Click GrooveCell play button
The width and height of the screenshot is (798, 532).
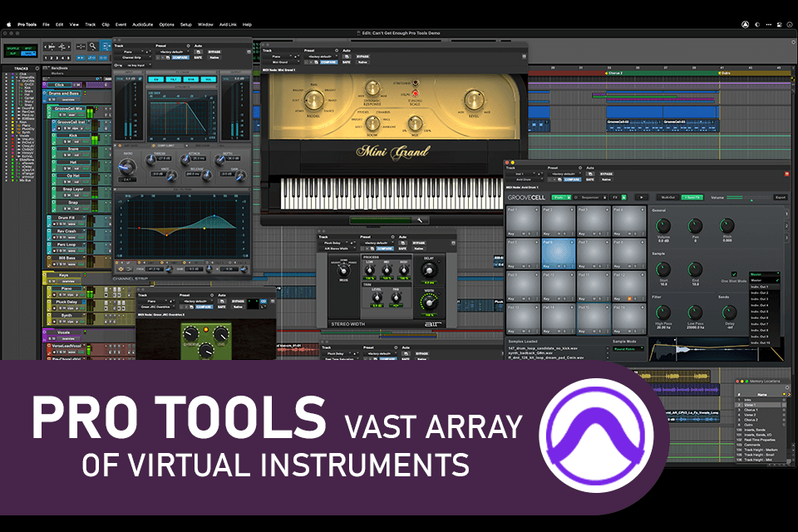641,197
